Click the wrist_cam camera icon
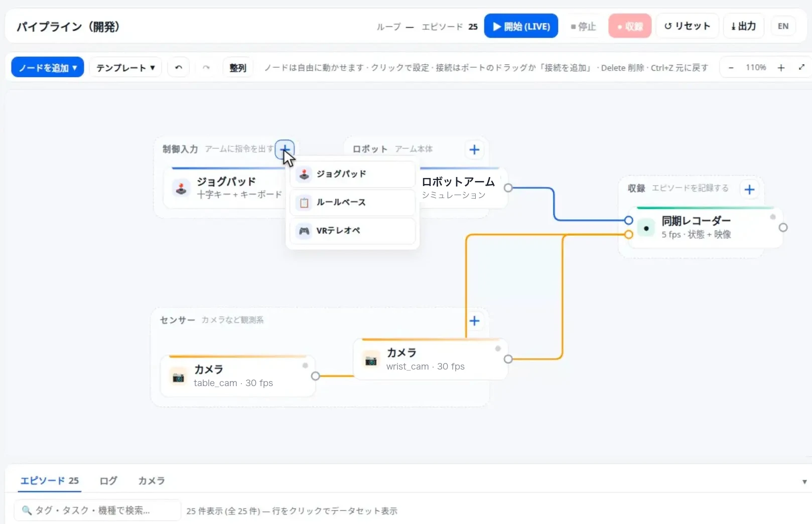 click(371, 361)
